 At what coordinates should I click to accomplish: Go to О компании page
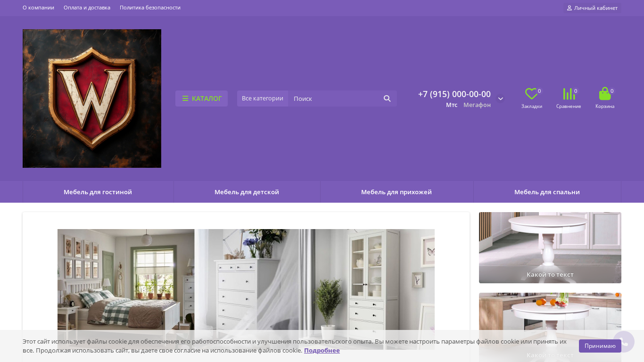click(38, 8)
